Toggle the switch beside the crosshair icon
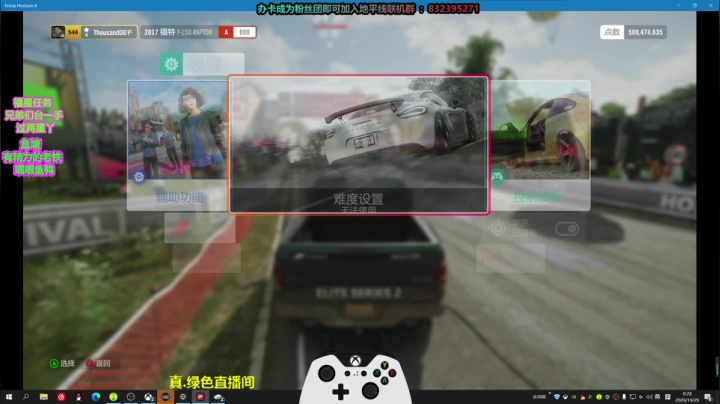Image resolution: width=720 pixels, height=404 pixels. (x=567, y=229)
